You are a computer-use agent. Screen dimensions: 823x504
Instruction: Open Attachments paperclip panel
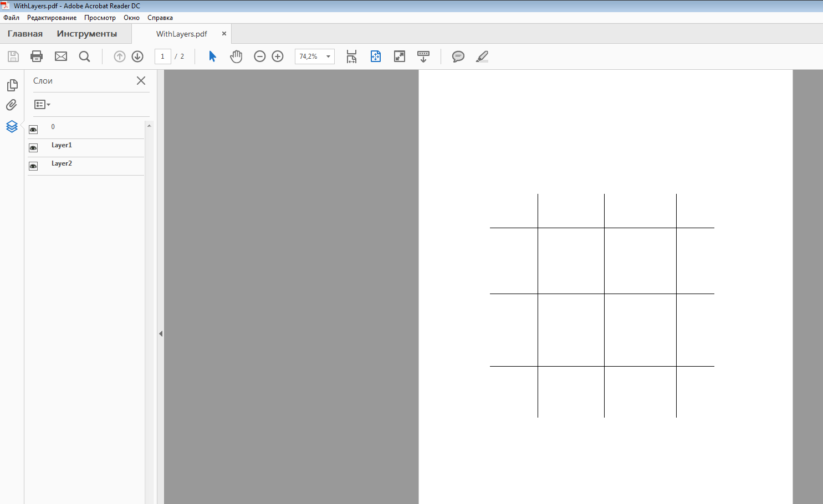(12, 105)
